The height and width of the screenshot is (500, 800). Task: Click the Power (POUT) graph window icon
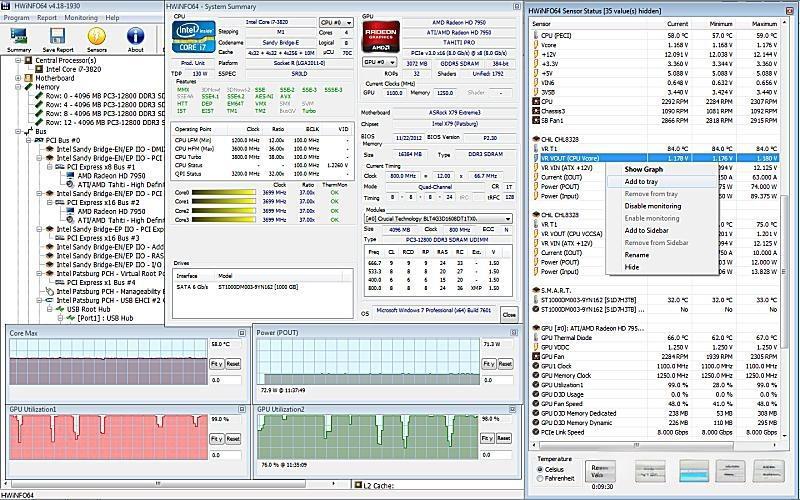click(514, 333)
